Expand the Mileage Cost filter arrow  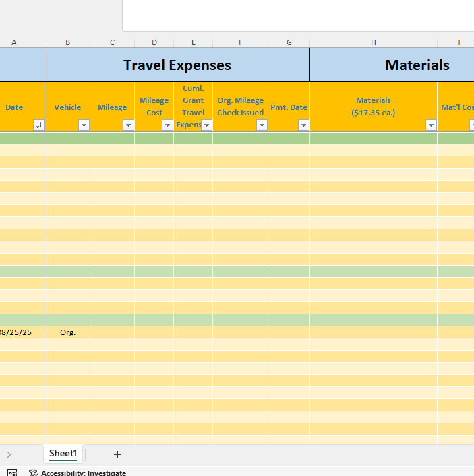point(167,125)
